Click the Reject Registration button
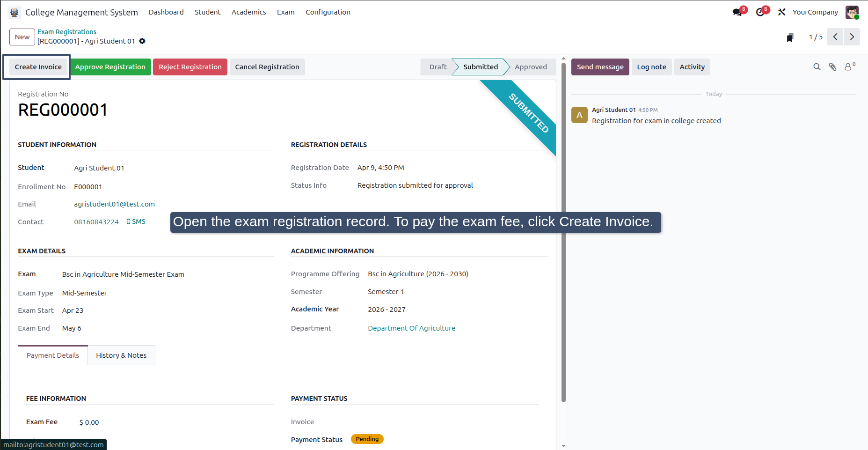The image size is (868, 450). (190, 67)
